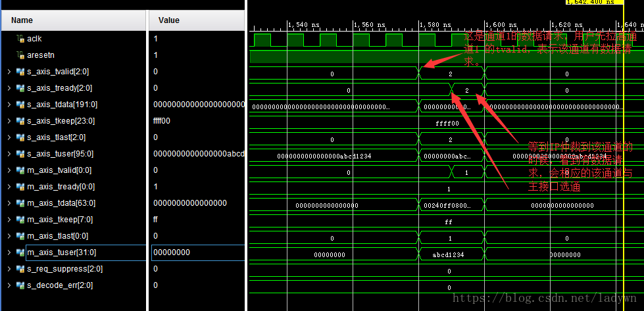Click the value ff of m_axis_tkeep
Image resolution: width=644 pixels, height=311 pixels.
(155, 220)
